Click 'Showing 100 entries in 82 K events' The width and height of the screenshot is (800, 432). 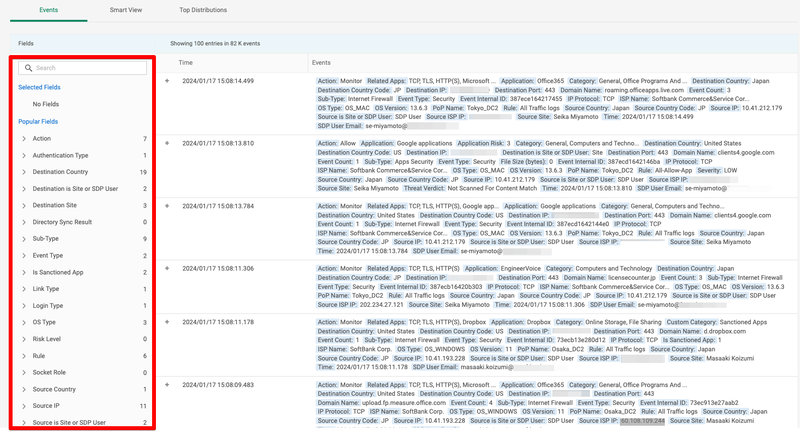(x=215, y=43)
